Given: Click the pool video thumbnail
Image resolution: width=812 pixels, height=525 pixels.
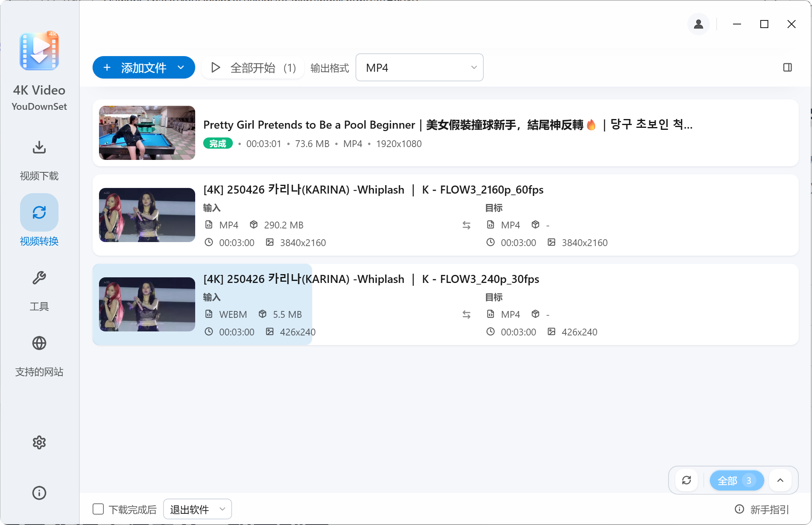Looking at the screenshot, I should tap(147, 133).
